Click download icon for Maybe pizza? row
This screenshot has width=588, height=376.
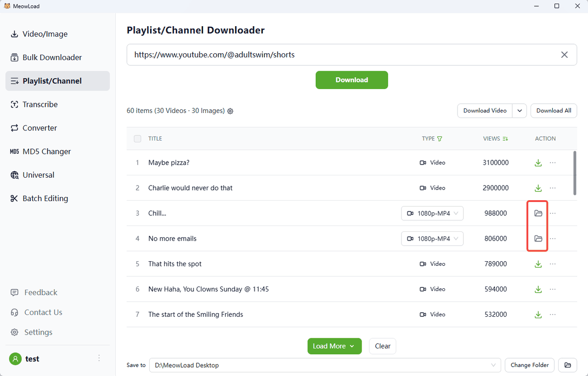[538, 163]
